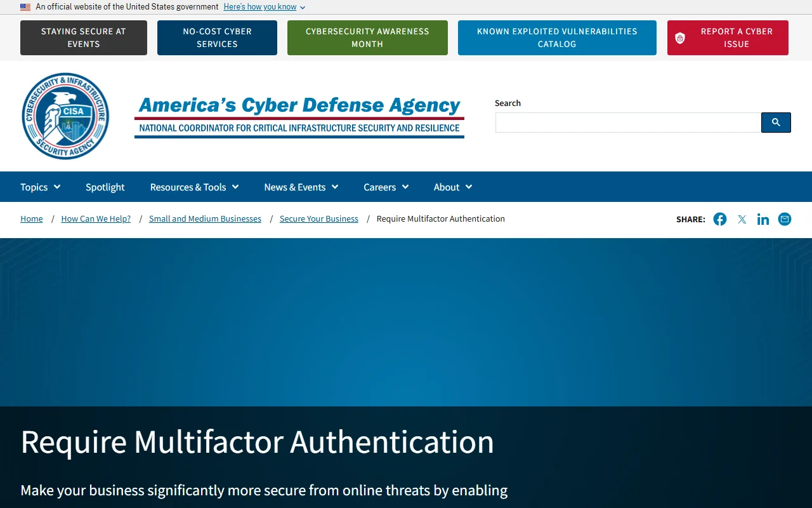The height and width of the screenshot is (508, 812).
Task: Click the CISA seal logo
Action: click(65, 116)
